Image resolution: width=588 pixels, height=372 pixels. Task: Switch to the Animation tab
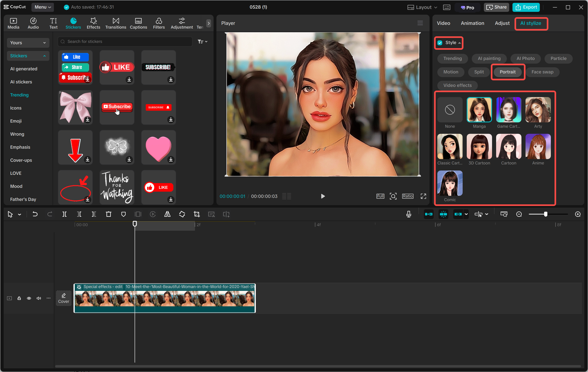472,23
